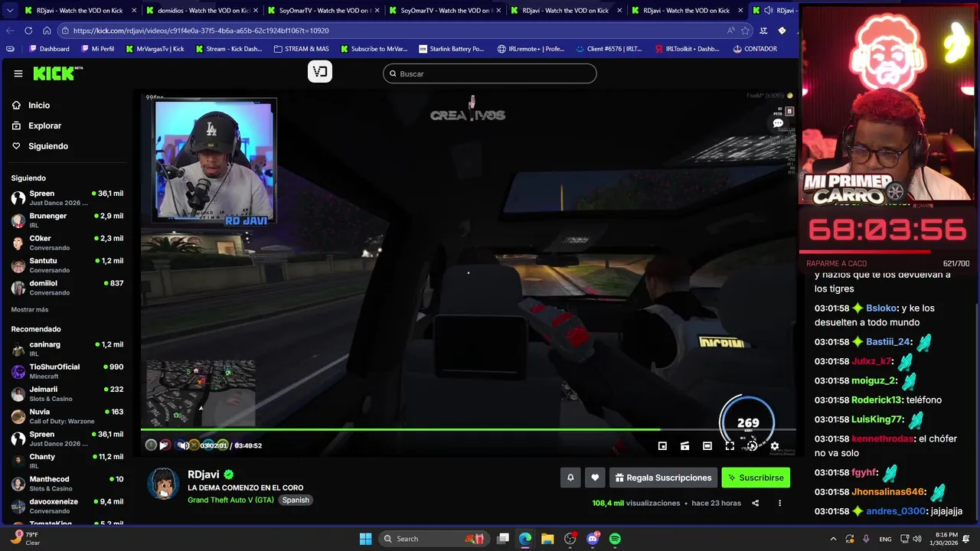Image resolution: width=980 pixels, height=551 pixels.
Task: Open video more options menu
Action: [779, 503]
